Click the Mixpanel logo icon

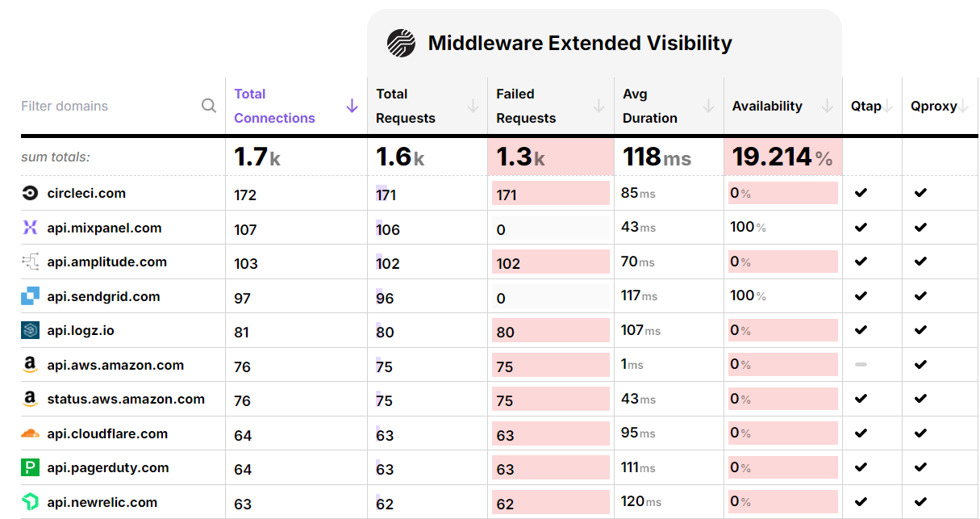pyautogui.click(x=30, y=228)
